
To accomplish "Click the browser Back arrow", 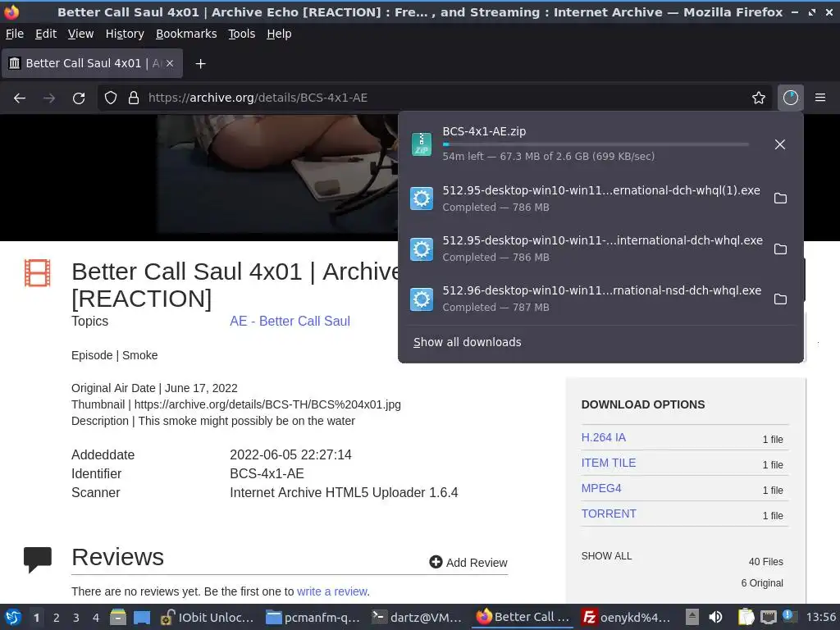I will click(20, 98).
